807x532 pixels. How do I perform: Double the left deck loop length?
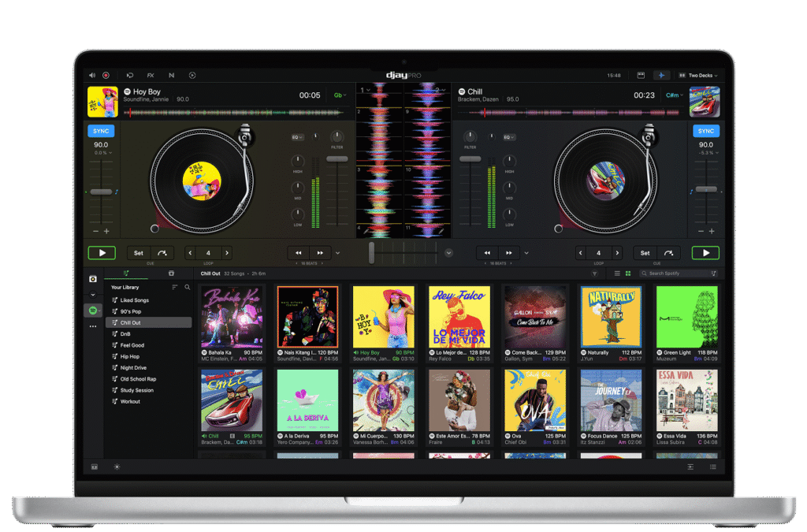pos(227,253)
